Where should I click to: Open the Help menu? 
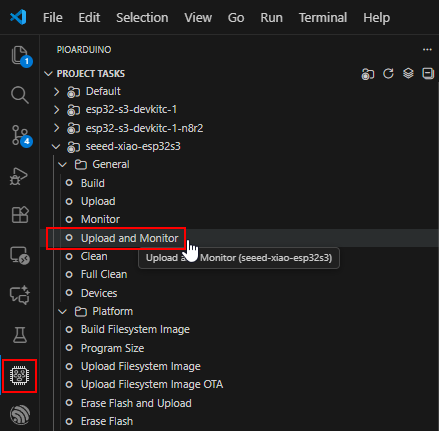point(376,17)
